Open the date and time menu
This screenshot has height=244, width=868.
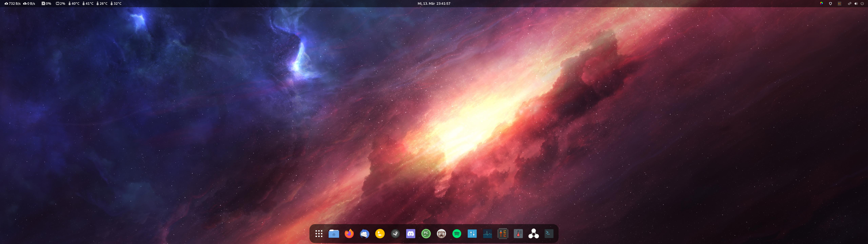click(x=434, y=3)
